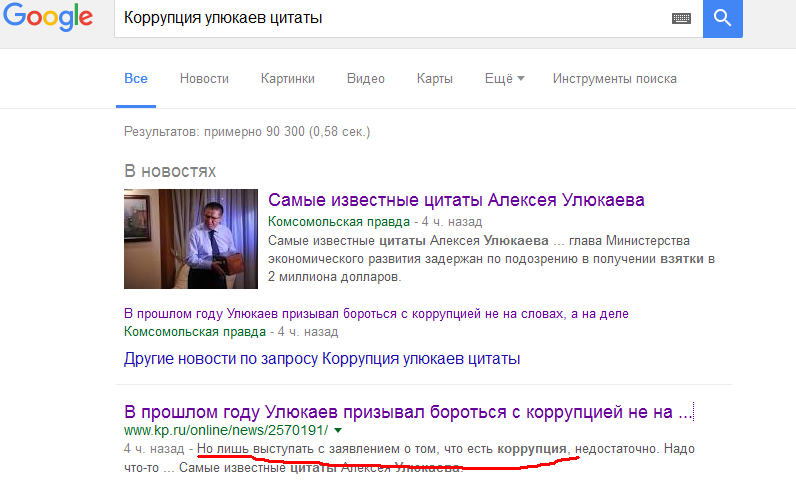796x486 pixels.
Task: Select the "Все" results tab
Action: [136, 79]
